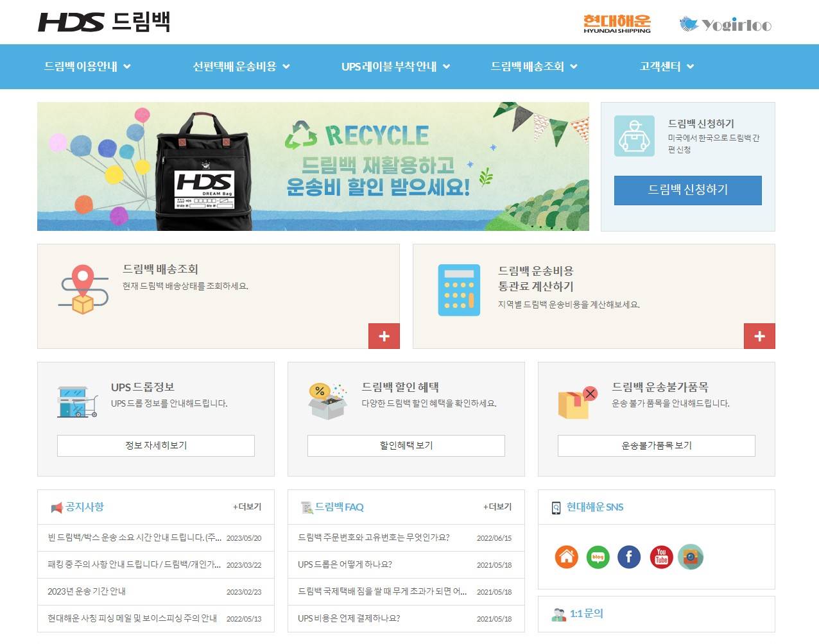Click the RECYCLE 드림백 재활용 banner
The height and width of the screenshot is (644, 819).
pos(313,167)
